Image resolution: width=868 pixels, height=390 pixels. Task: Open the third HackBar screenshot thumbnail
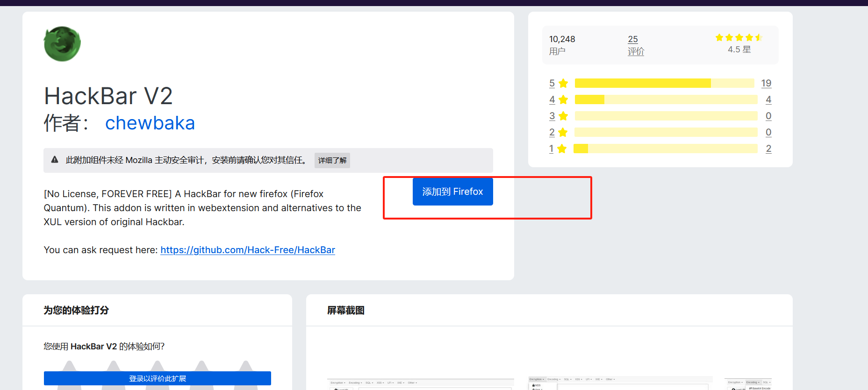[748, 384]
